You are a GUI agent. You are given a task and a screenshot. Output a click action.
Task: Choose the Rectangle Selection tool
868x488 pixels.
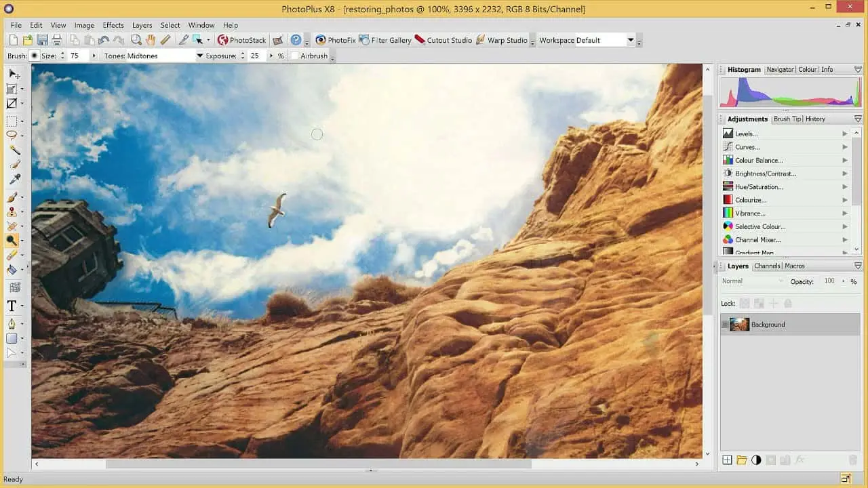click(x=12, y=121)
